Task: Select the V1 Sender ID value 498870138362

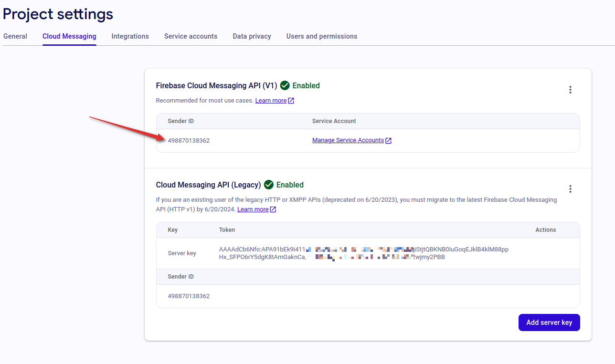Action: click(189, 141)
